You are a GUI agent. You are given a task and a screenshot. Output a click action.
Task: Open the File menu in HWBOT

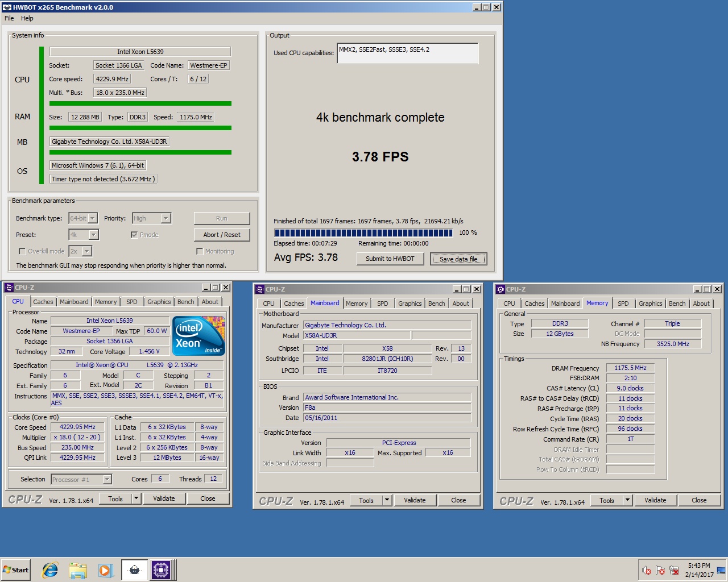pyautogui.click(x=9, y=18)
